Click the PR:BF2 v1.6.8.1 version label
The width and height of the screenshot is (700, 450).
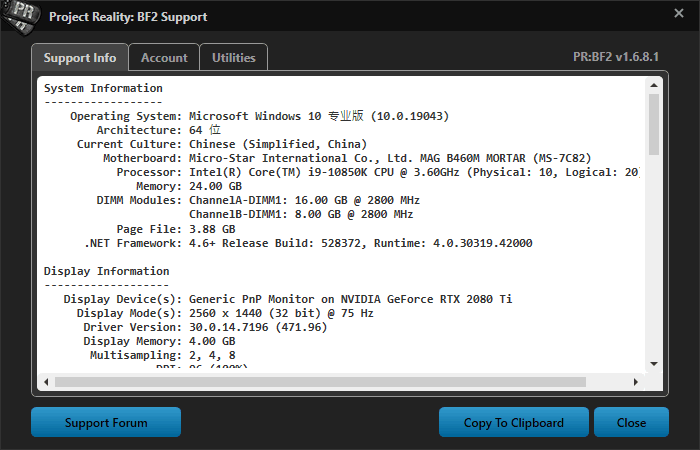pos(616,57)
